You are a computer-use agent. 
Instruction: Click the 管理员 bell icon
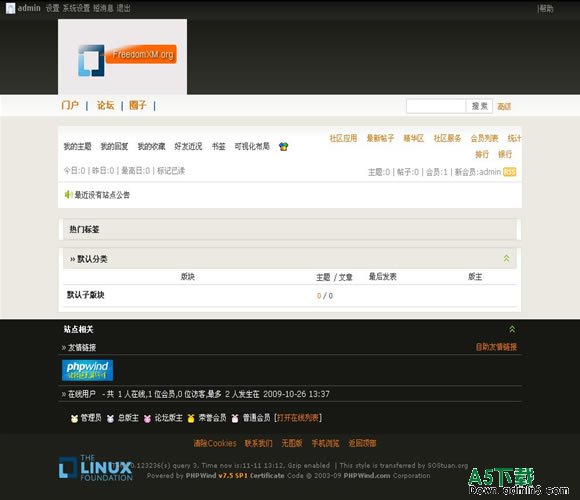pos(74,418)
